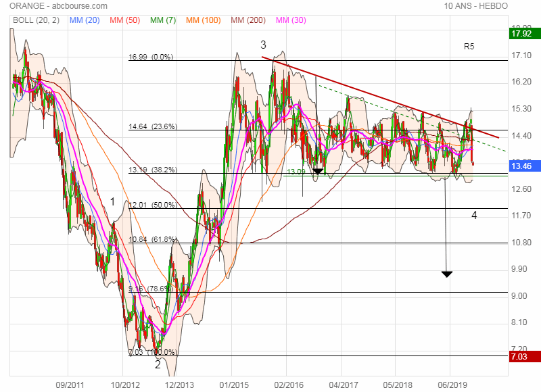Select the "12.01 (50.0%)" retracement label

[x=153, y=205]
